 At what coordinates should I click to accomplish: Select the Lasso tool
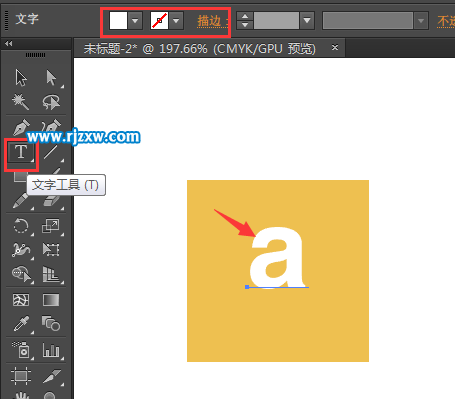(51, 102)
